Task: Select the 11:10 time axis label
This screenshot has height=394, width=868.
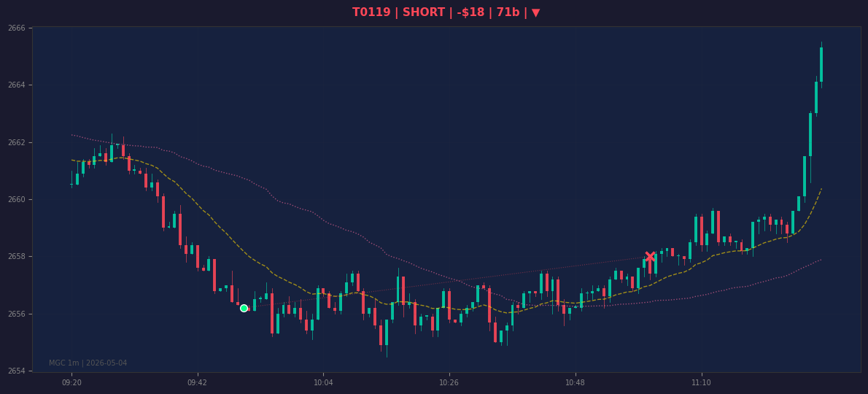Action: [702, 382]
